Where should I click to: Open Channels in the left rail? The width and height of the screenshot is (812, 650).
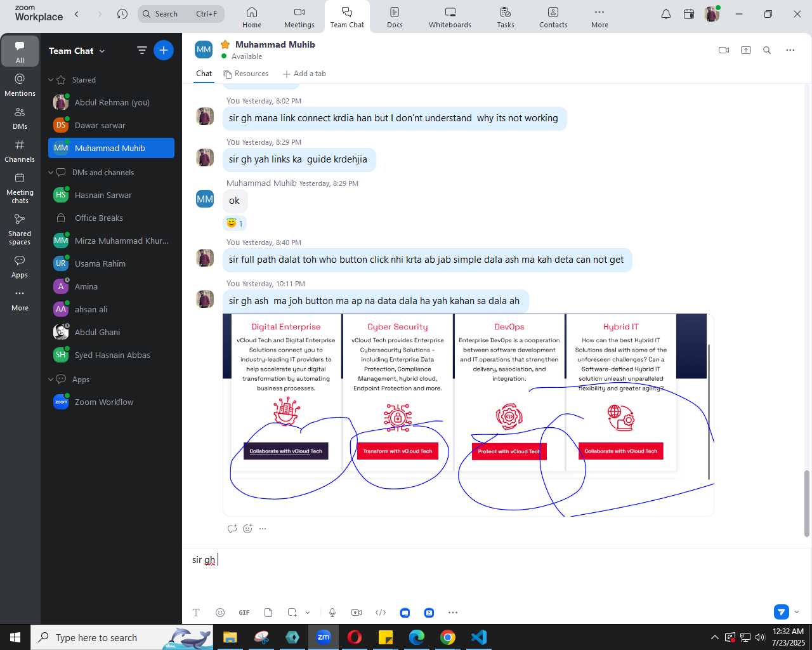20,151
